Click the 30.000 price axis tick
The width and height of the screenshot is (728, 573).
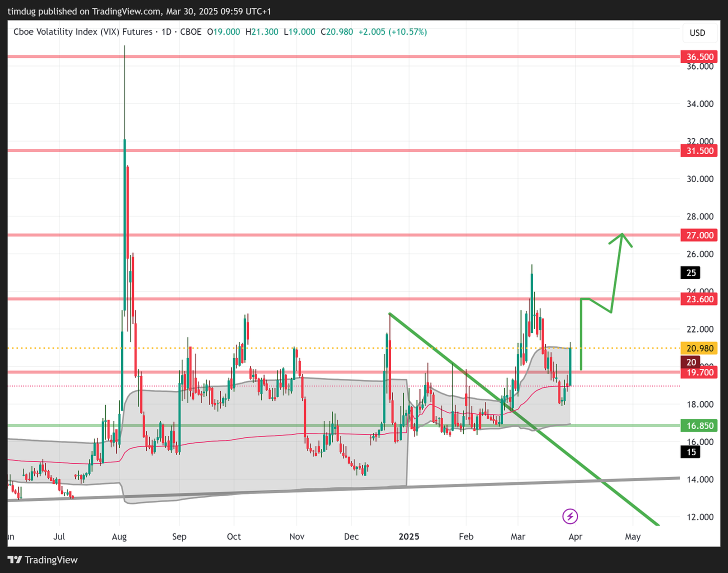(x=700, y=179)
